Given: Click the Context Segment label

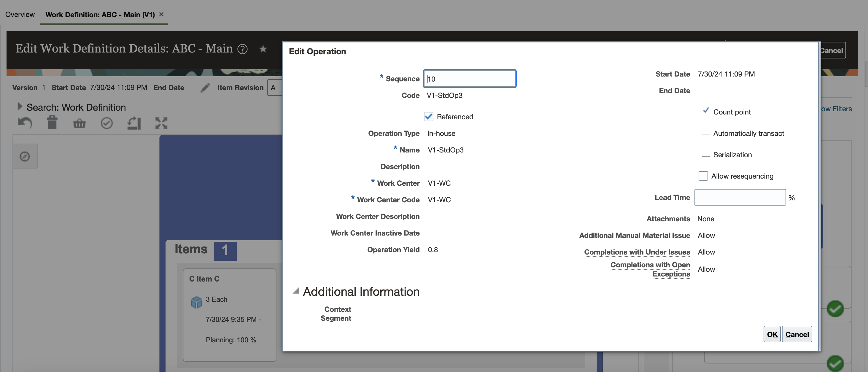Looking at the screenshot, I should tap(336, 314).
